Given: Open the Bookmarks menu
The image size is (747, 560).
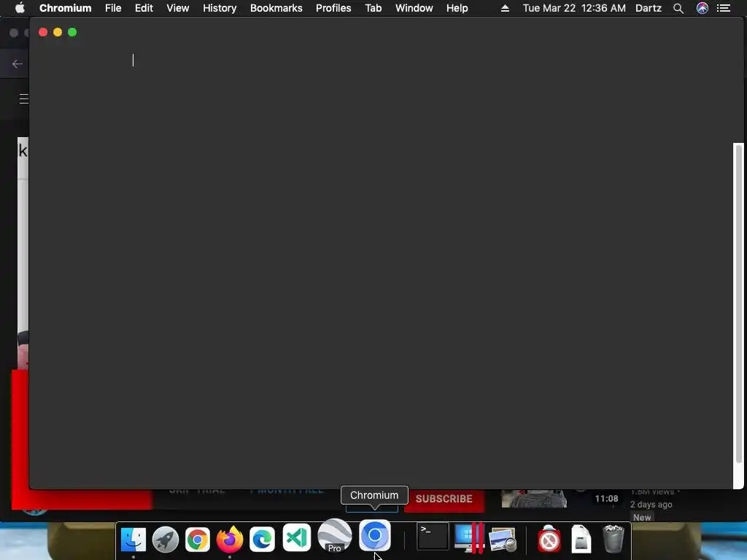Looking at the screenshot, I should 276,8.
